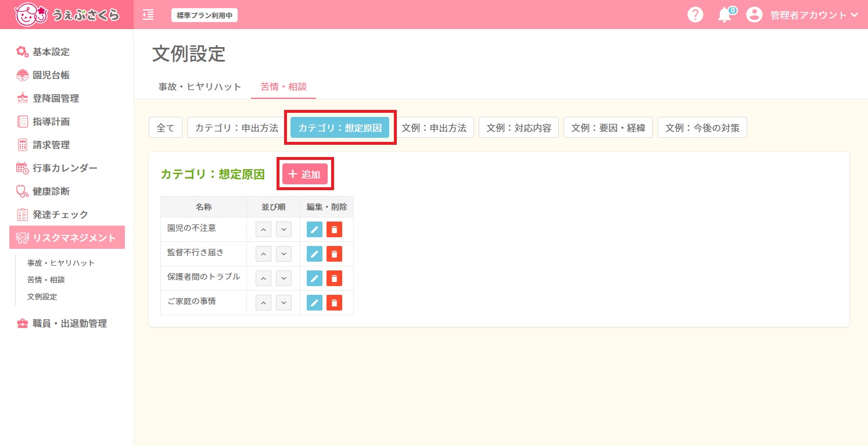
Task: Move 園児の不注意 down
Action: point(284,230)
